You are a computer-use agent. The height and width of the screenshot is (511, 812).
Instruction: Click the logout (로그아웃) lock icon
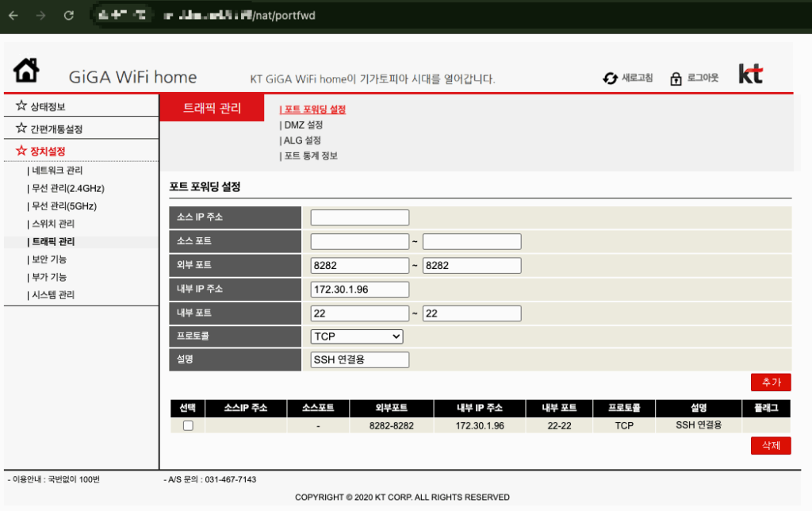pos(676,78)
